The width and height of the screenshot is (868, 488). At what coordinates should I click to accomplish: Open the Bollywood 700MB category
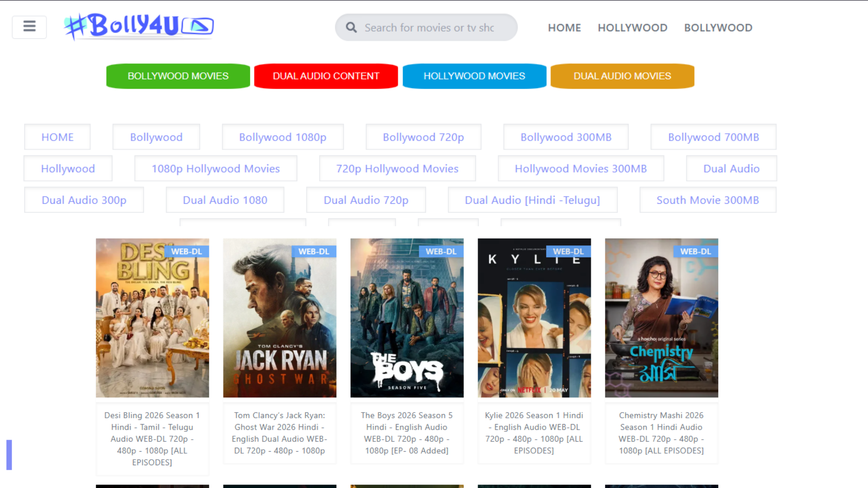click(x=713, y=137)
